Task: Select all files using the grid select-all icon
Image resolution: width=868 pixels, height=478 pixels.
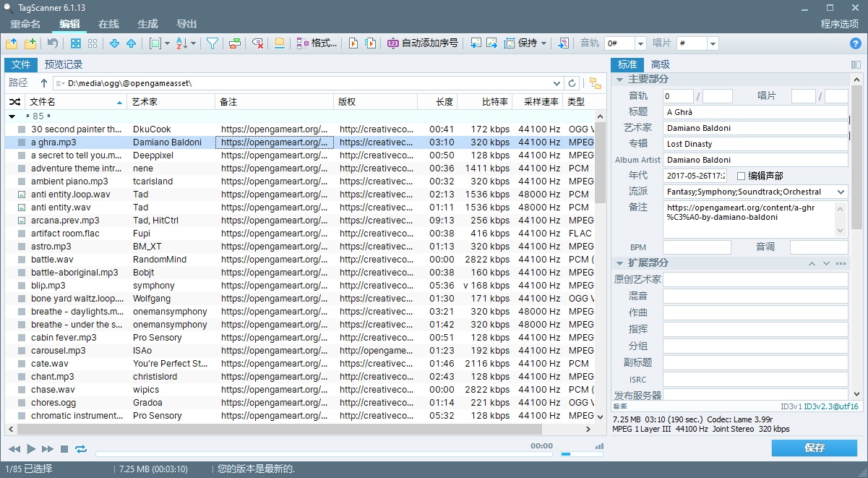Action: [76, 43]
